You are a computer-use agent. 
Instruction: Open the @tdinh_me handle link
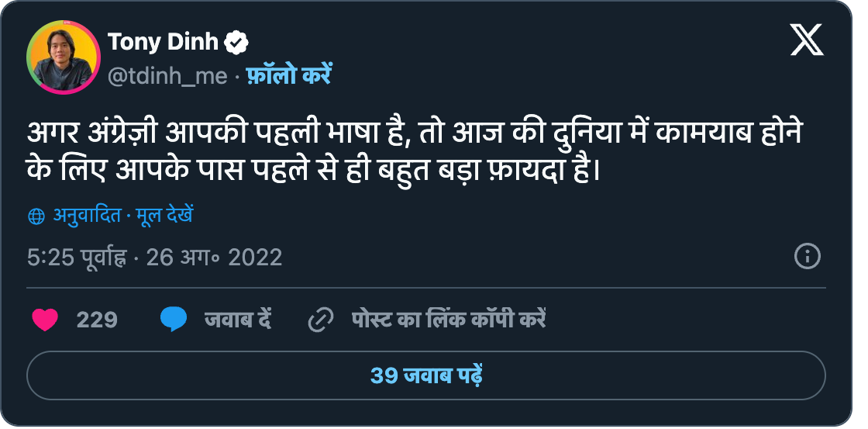(167, 77)
